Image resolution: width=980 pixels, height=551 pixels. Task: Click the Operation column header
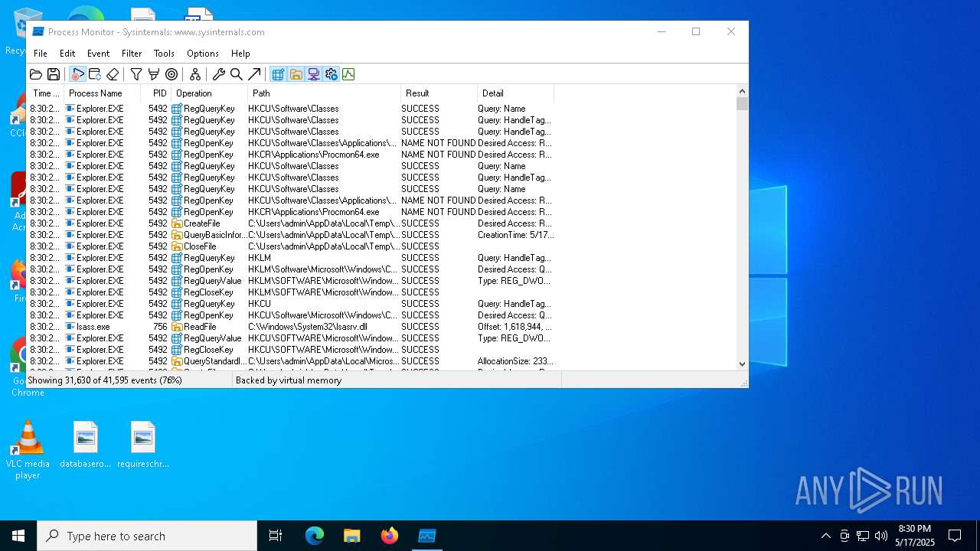tap(209, 93)
